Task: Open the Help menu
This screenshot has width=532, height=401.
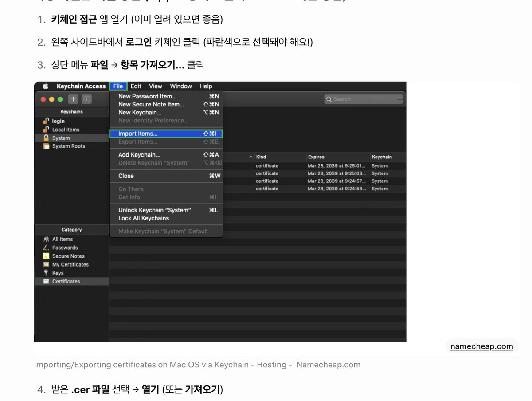Action: 206,86
